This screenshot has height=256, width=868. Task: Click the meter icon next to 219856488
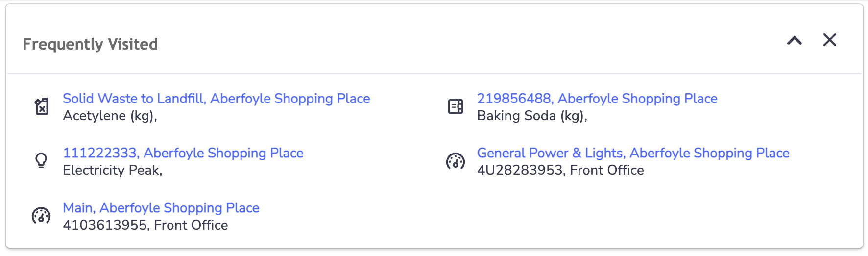point(456,106)
